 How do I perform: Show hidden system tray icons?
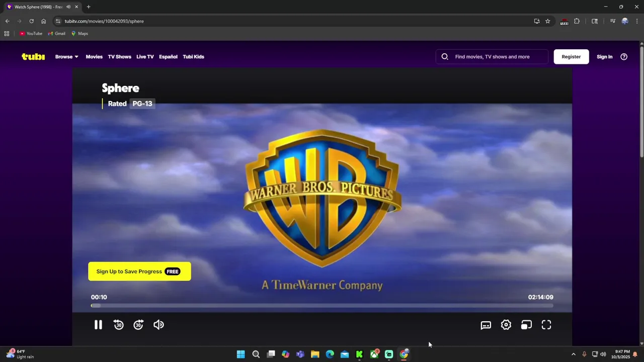click(573, 354)
